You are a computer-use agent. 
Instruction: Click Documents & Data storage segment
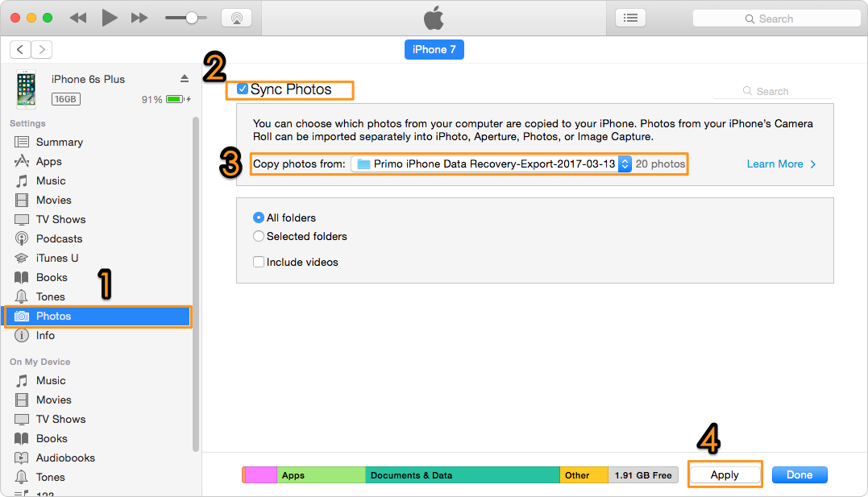coord(463,475)
